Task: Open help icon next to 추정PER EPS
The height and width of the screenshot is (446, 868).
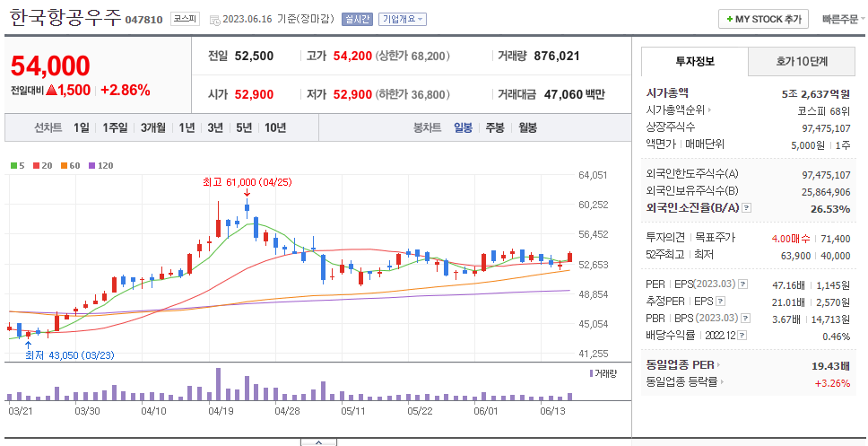Action: point(720,302)
